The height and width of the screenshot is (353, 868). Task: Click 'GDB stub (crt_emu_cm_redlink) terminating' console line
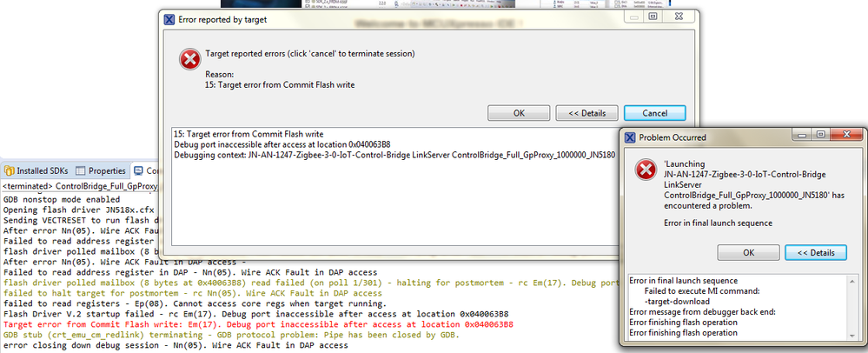231,335
